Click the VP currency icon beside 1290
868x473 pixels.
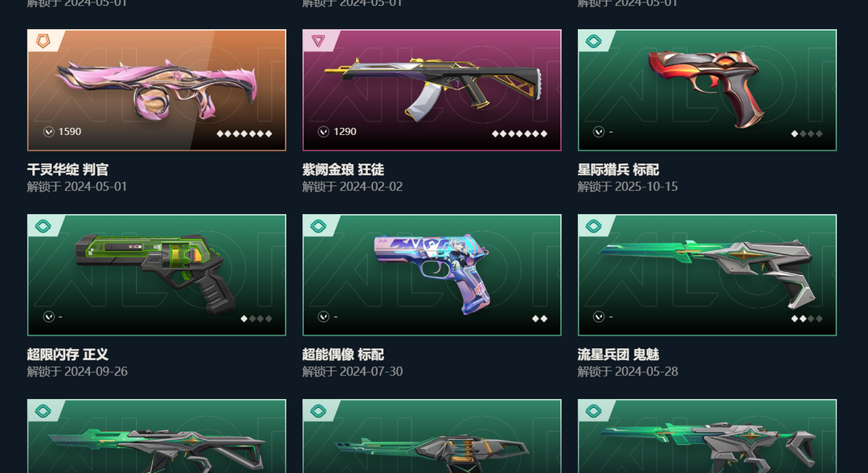coord(324,132)
